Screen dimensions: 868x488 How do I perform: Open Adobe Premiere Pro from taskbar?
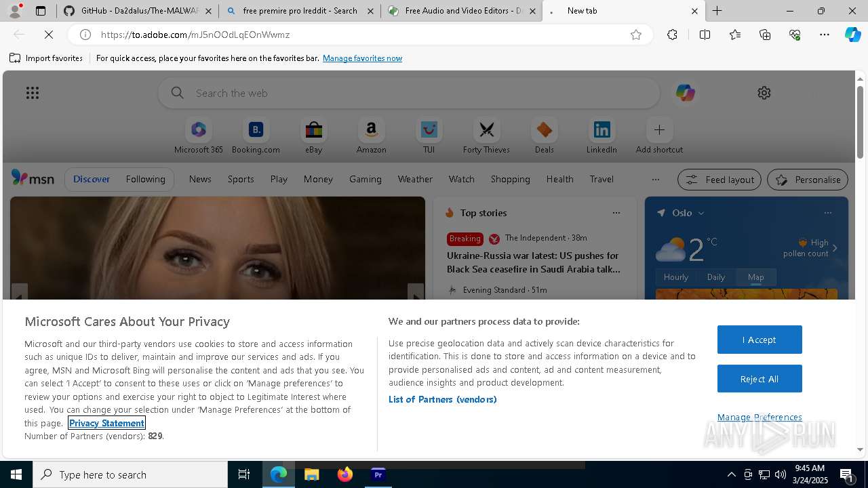click(378, 474)
